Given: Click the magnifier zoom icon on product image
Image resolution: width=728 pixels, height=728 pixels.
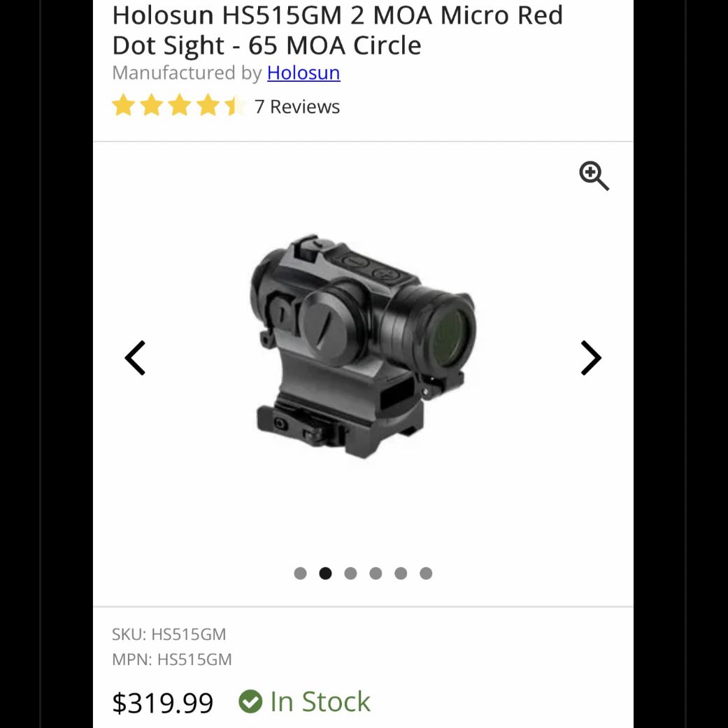Looking at the screenshot, I should pos(594,176).
